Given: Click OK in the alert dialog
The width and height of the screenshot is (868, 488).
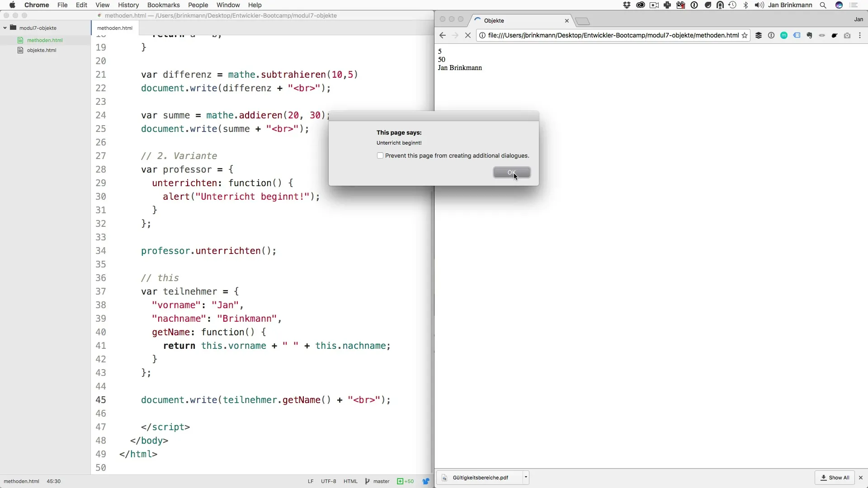Looking at the screenshot, I should [512, 173].
